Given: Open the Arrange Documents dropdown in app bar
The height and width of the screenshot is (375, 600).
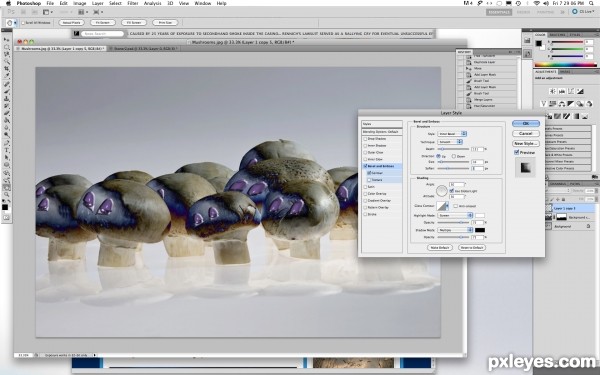Looking at the screenshot, I should tap(83, 12).
